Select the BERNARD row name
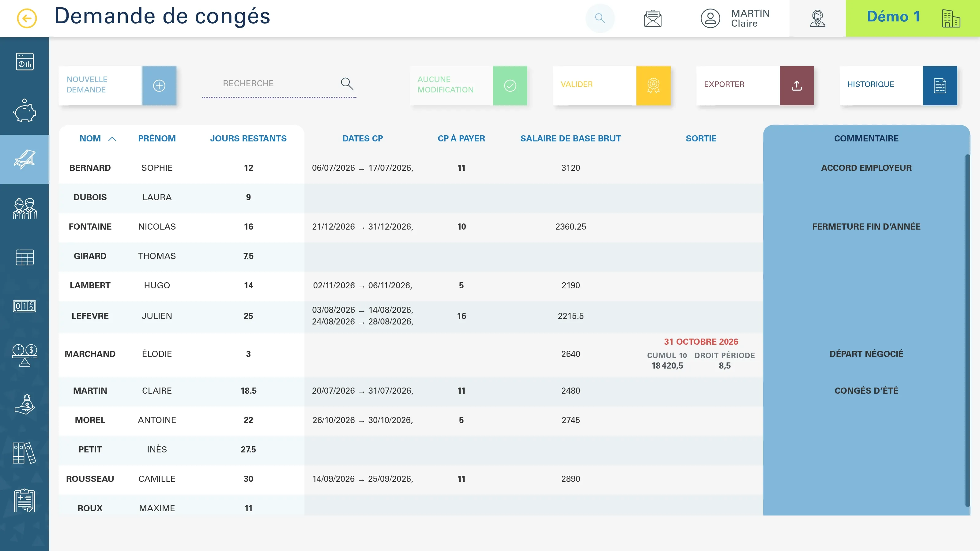 coord(90,168)
